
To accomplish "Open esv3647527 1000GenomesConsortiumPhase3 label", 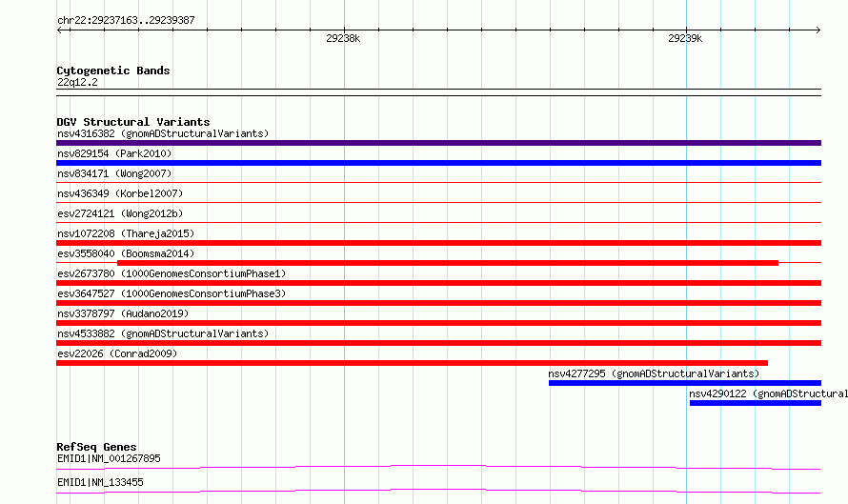I will coord(172,293).
